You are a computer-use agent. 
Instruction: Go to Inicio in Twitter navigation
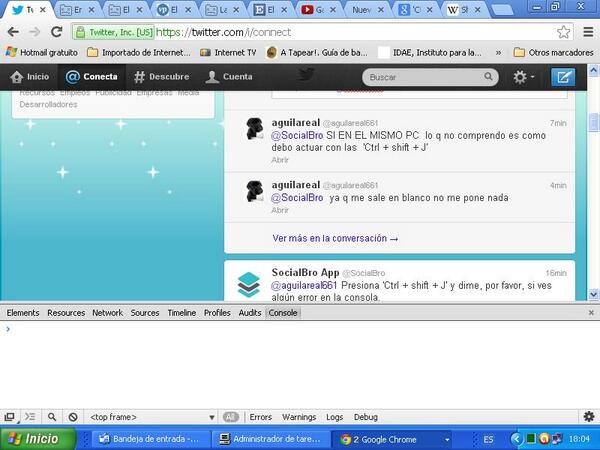coord(30,77)
